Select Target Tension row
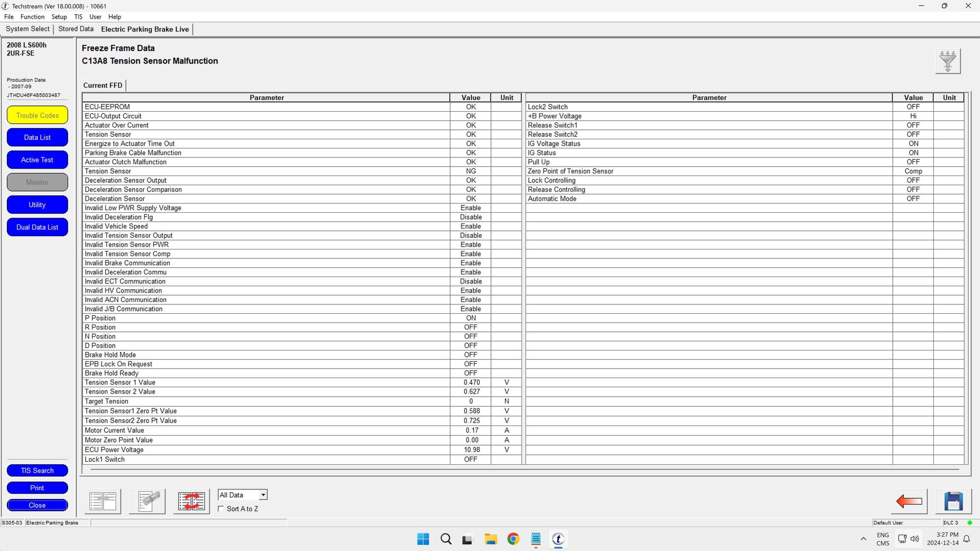Image resolution: width=980 pixels, height=551 pixels. 302,401
